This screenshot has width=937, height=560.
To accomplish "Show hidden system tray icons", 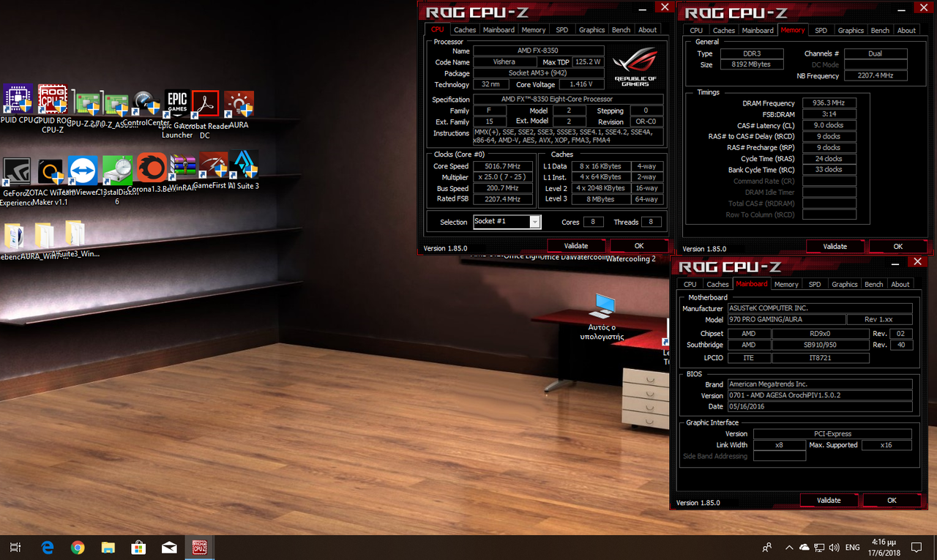I will (789, 548).
